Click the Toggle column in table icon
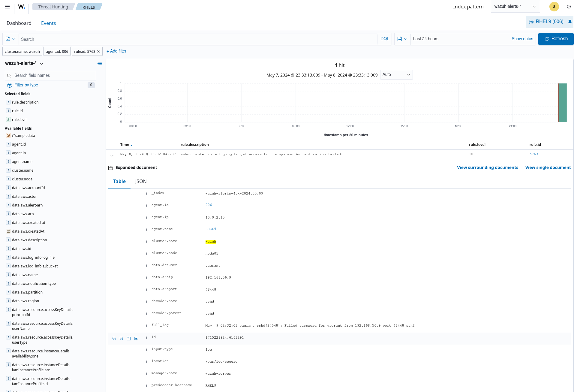The image size is (574, 392). click(x=129, y=338)
